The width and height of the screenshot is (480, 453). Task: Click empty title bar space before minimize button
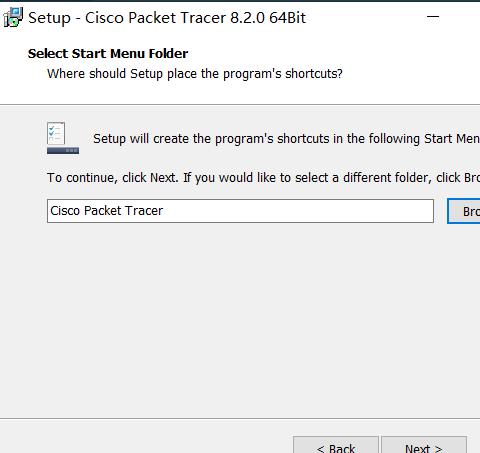pyautogui.click(x=363, y=17)
